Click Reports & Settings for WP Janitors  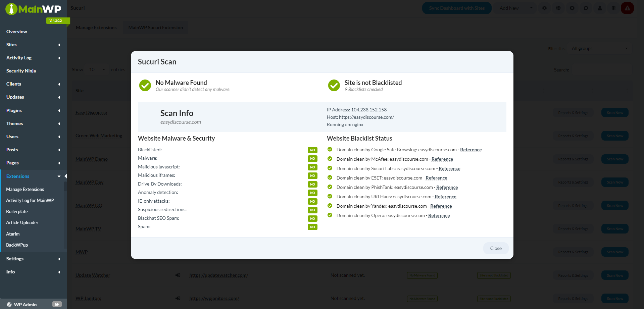click(573, 299)
